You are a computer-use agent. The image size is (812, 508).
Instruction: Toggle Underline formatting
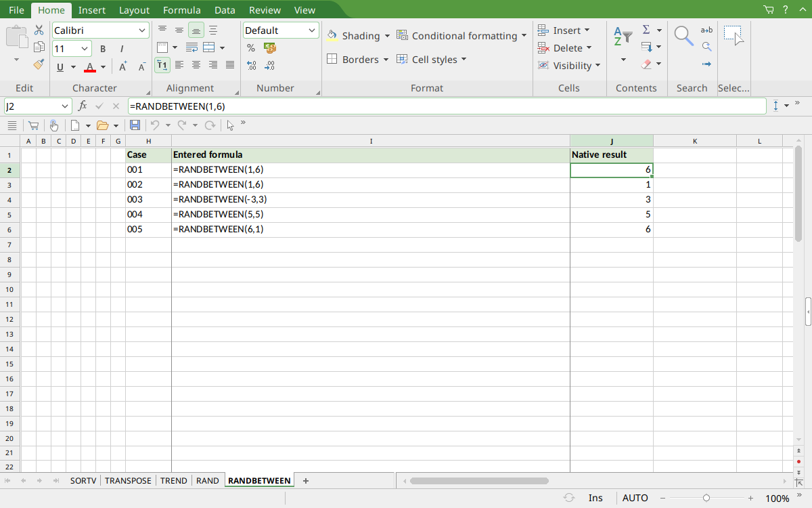[x=60, y=66]
